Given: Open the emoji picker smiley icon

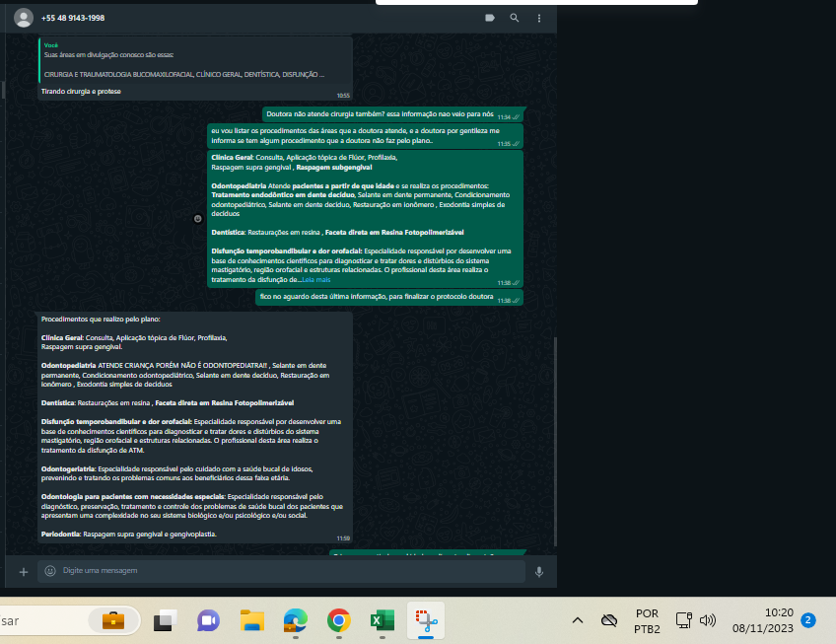Looking at the screenshot, I should click(50, 571).
